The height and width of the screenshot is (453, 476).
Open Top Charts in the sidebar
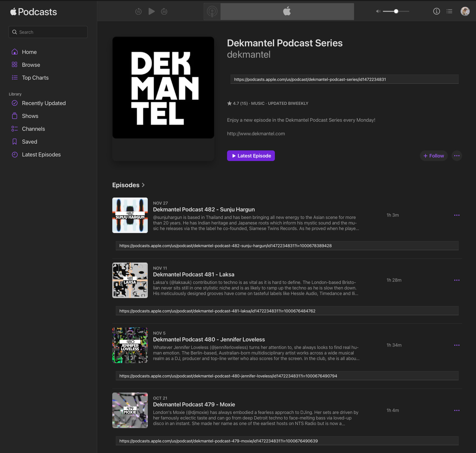pyautogui.click(x=35, y=78)
